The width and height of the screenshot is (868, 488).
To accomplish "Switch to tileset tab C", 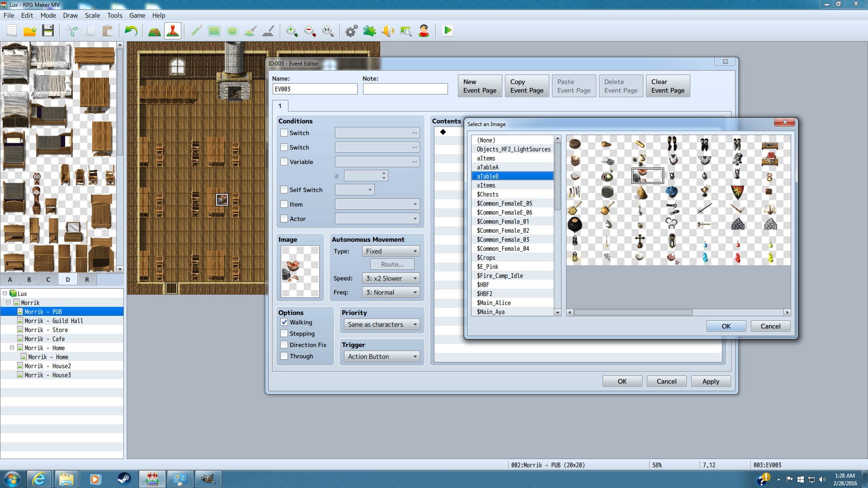I will coord(48,279).
